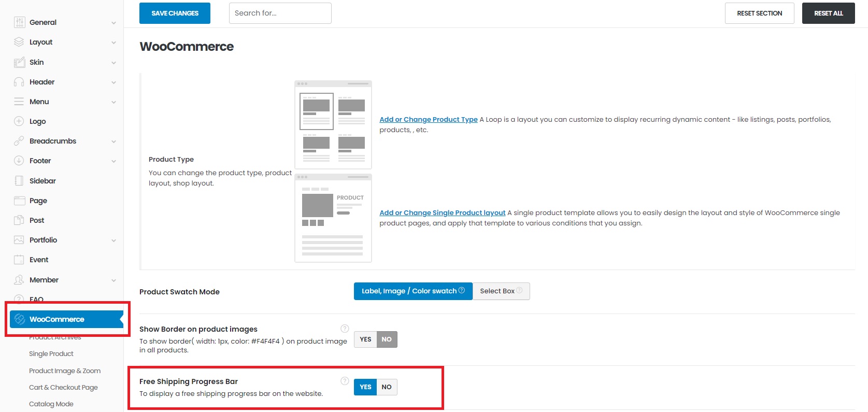Expand the Menu section chevron
Screen dimensions: 868x412
point(113,102)
